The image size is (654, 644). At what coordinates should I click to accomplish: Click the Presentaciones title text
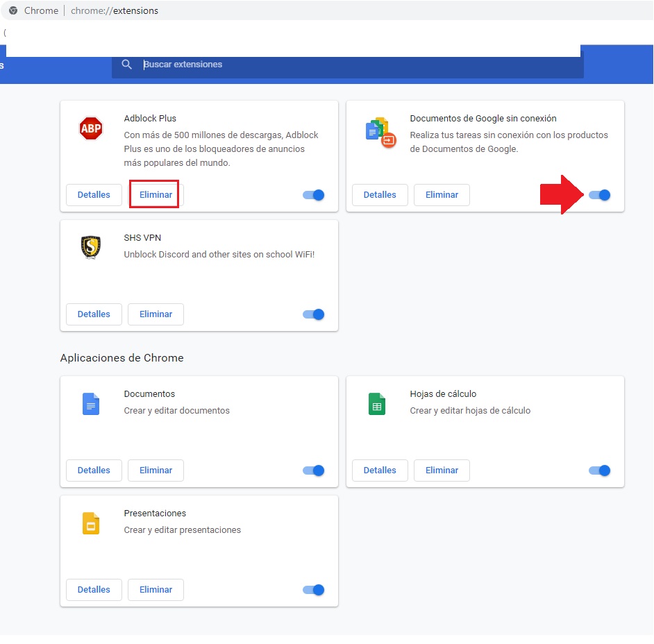pos(155,513)
